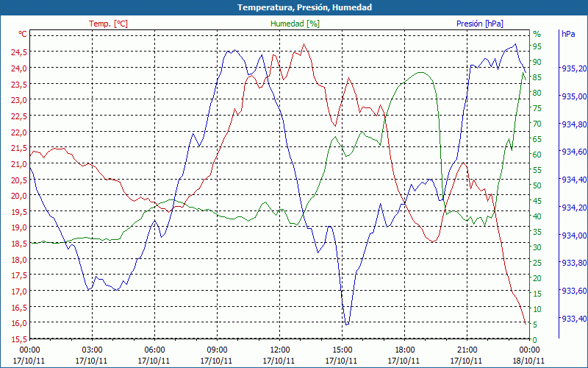The image size is (588, 368).
Task: Select the green Humedad [%] legend label
Action: tap(295, 24)
